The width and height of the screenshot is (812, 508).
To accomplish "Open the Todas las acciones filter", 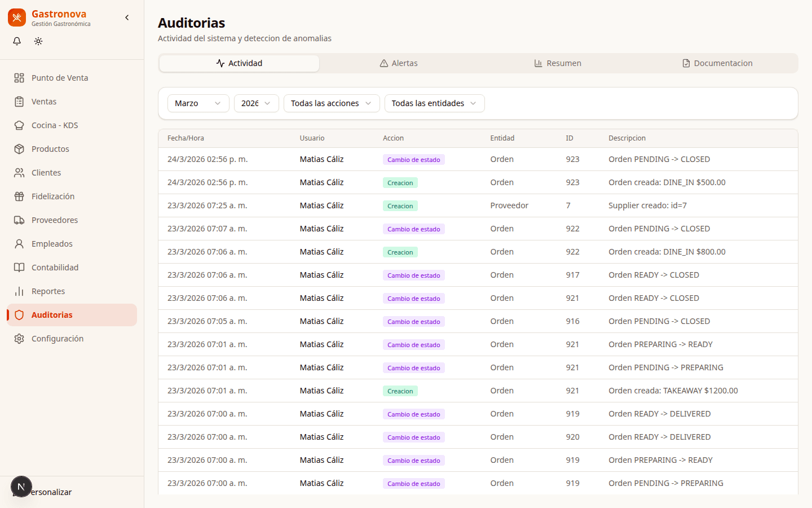I will click(x=331, y=103).
